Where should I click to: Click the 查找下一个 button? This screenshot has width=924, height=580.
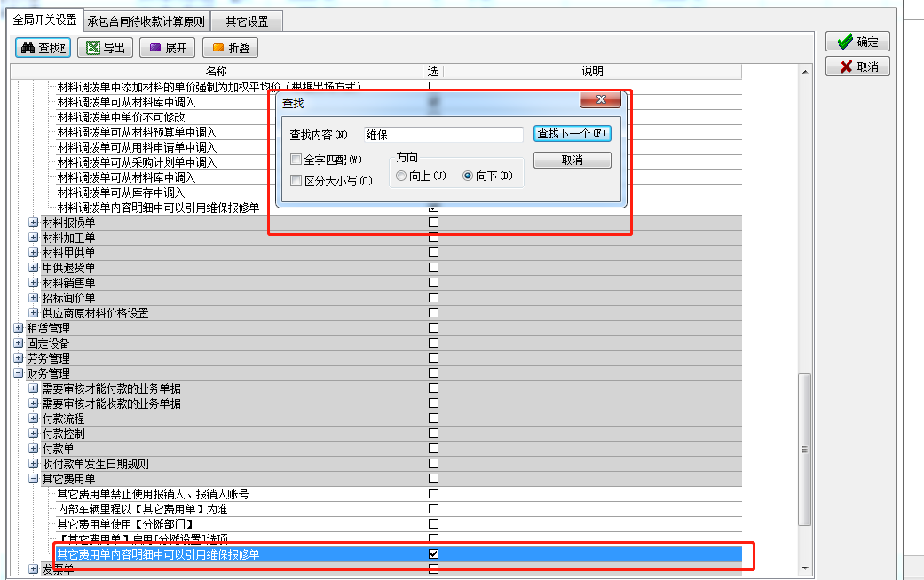click(572, 134)
